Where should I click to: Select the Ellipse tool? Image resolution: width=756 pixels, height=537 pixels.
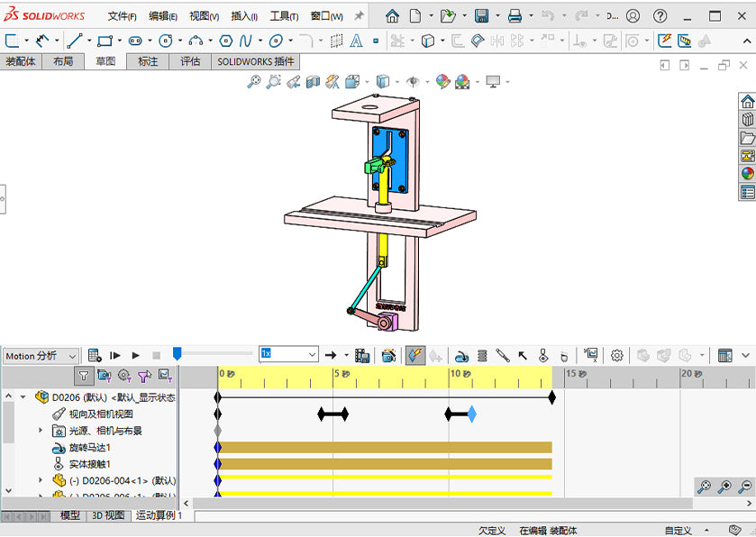click(276, 41)
